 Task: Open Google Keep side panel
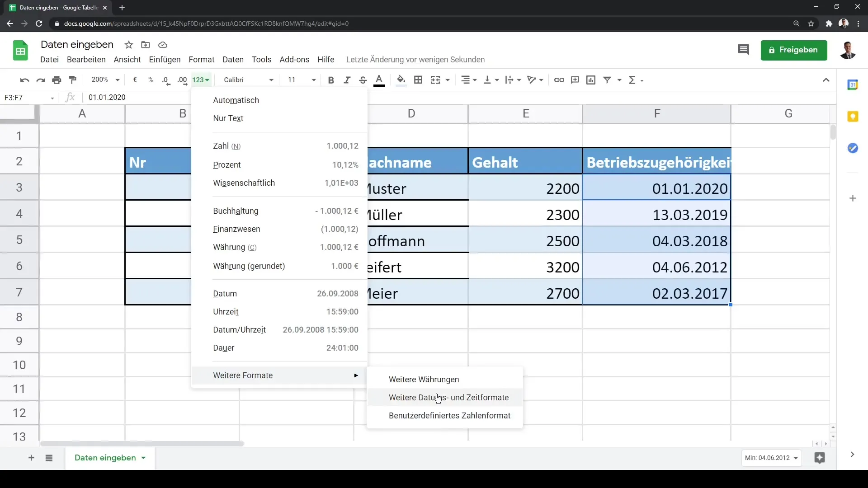point(853,117)
